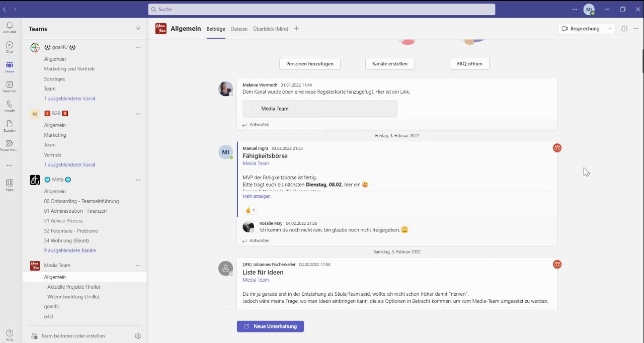644x343 pixels.
Task: Open the Dateien icon in left rail
Action: (x=10, y=126)
